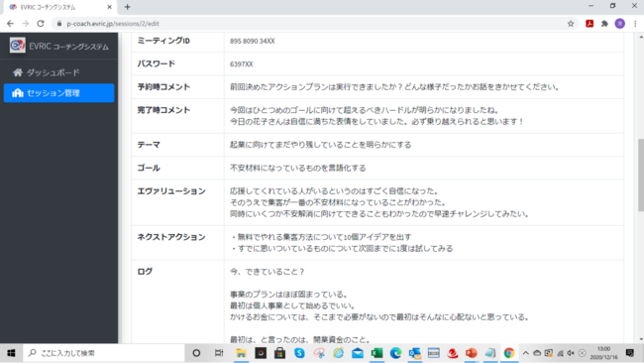Click the icon beside セッション管理
Viewport: 644px width, 363px height.
(x=17, y=93)
